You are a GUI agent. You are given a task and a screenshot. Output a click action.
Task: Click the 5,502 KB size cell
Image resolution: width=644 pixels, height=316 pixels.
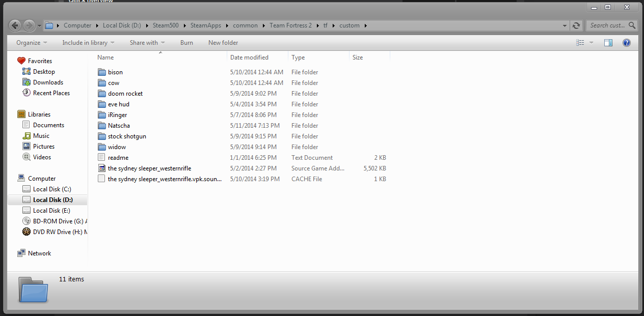(374, 168)
